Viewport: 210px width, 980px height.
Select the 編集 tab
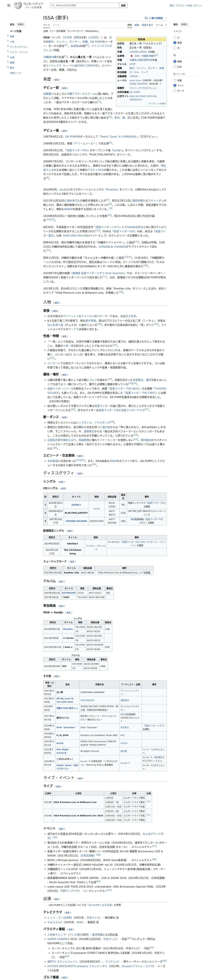[x=137, y=25]
